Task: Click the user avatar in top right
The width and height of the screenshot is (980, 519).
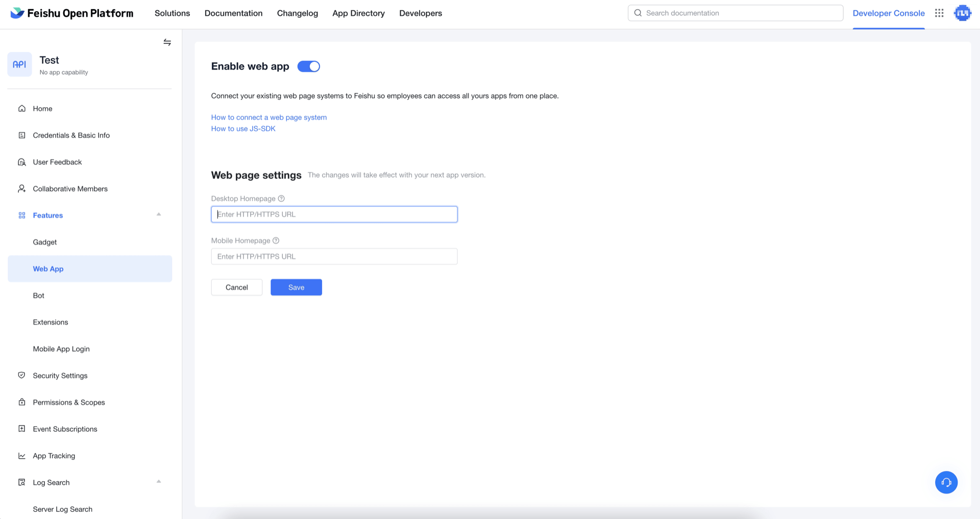Action: click(963, 13)
